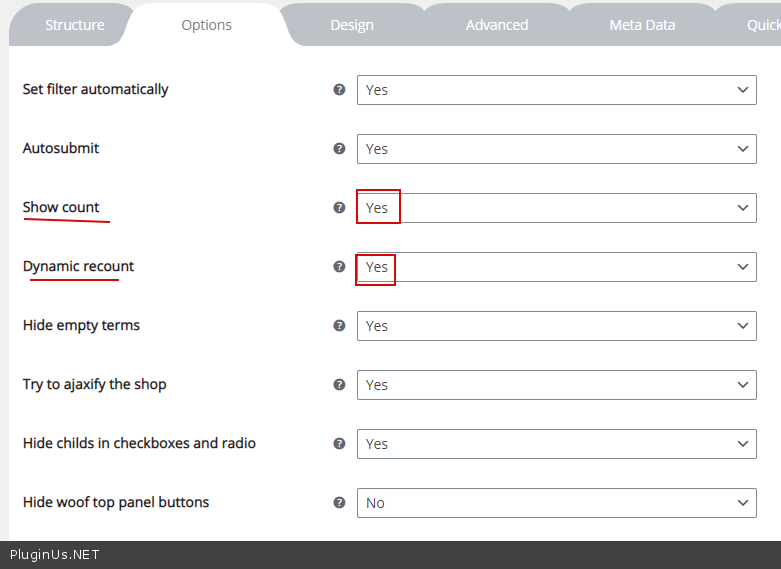The height and width of the screenshot is (569, 781).
Task: Go to the Meta Data tab
Action: [642, 25]
